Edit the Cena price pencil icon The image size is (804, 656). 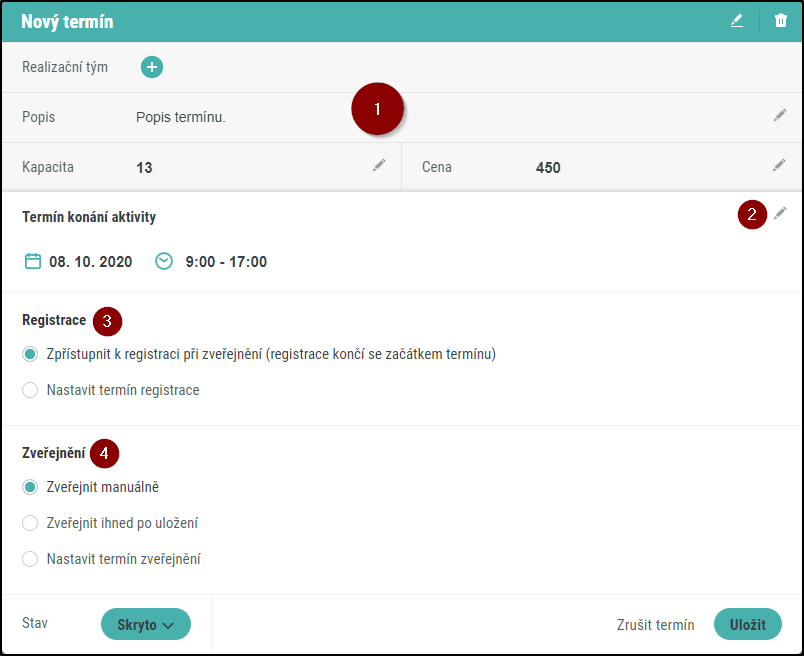pos(780,166)
